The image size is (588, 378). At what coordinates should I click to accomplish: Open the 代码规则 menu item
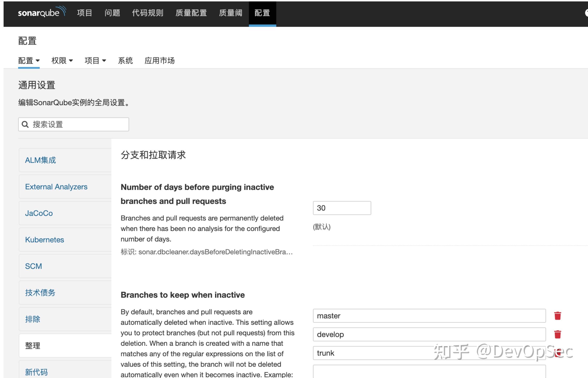(147, 13)
